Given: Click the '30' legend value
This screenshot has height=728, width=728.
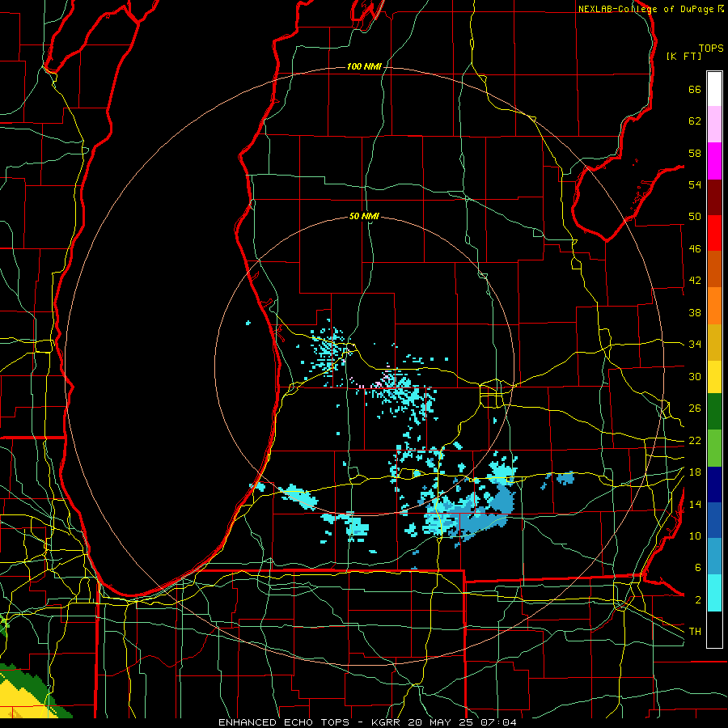Looking at the screenshot, I should point(695,376).
